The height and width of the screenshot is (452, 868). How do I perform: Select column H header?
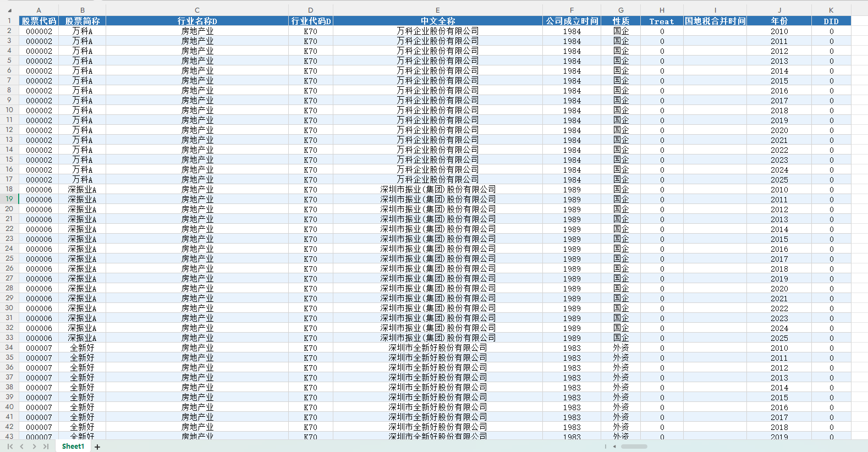(662, 10)
